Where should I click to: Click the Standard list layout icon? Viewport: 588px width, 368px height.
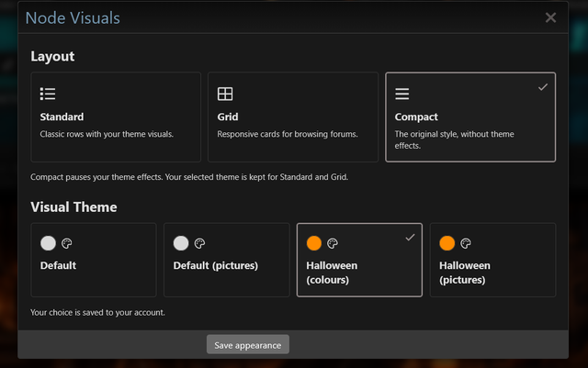48,94
